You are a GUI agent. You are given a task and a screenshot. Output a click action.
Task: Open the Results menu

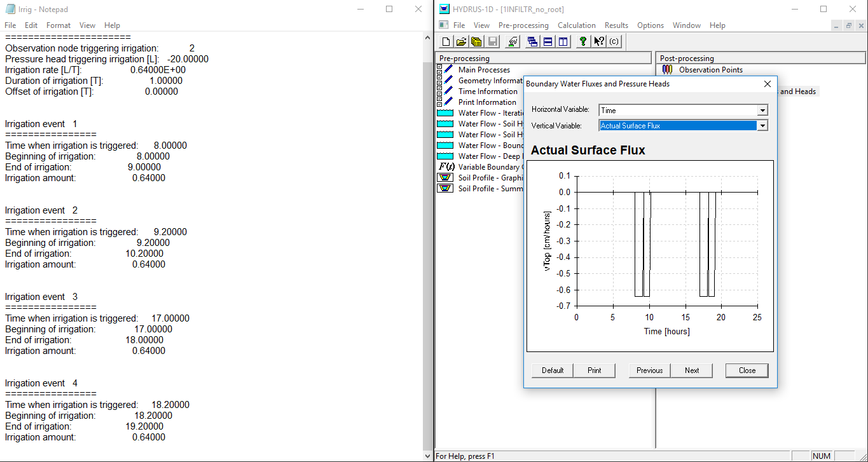[x=616, y=25]
